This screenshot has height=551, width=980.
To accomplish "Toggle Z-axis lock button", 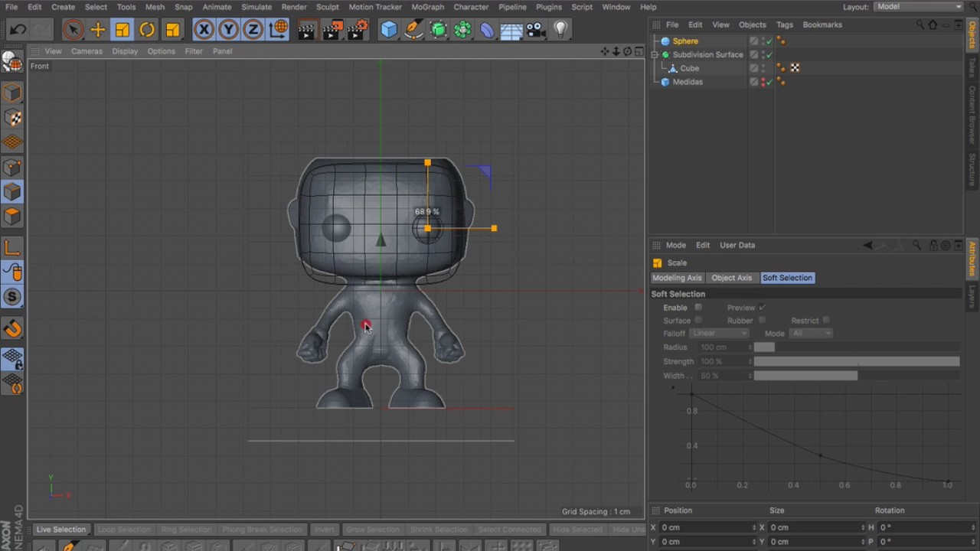I will click(253, 30).
